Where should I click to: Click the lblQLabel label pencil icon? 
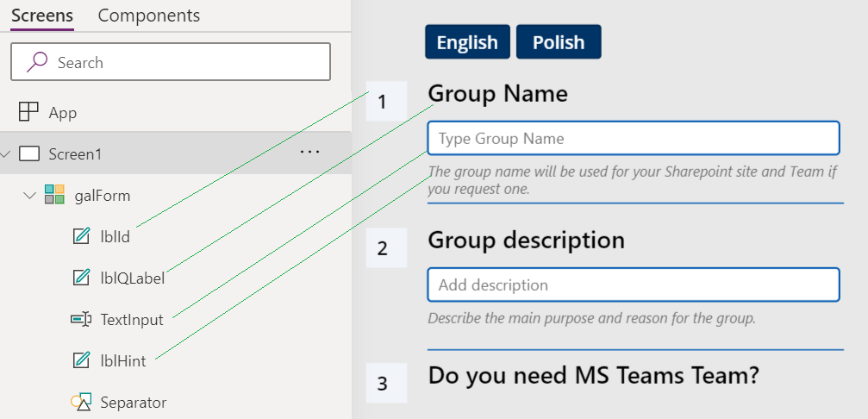[x=82, y=278]
